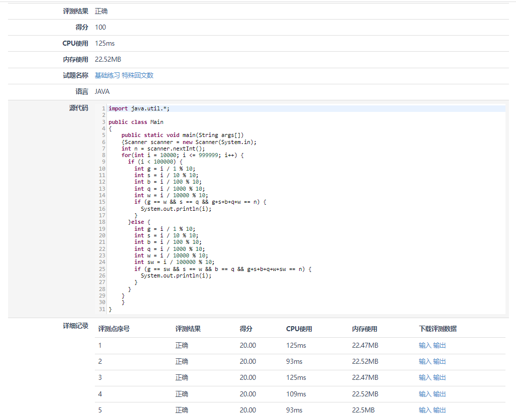
Task: Select 输入 link for test point 5
Action: click(425, 410)
